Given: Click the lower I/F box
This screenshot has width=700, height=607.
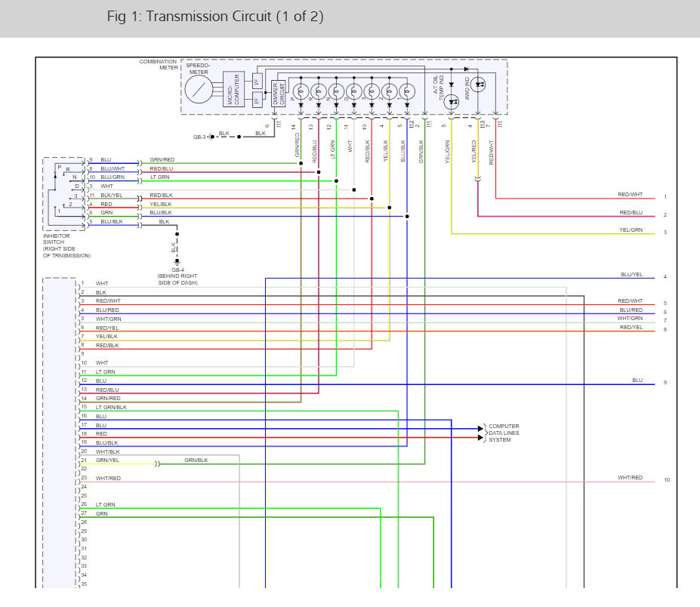Looking at the screenshot, I should (257, 100).
